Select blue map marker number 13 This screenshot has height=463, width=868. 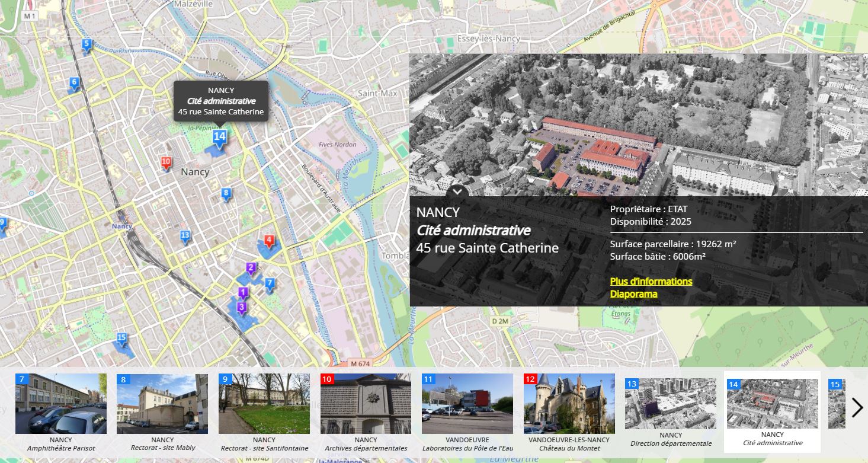[185, 237]
